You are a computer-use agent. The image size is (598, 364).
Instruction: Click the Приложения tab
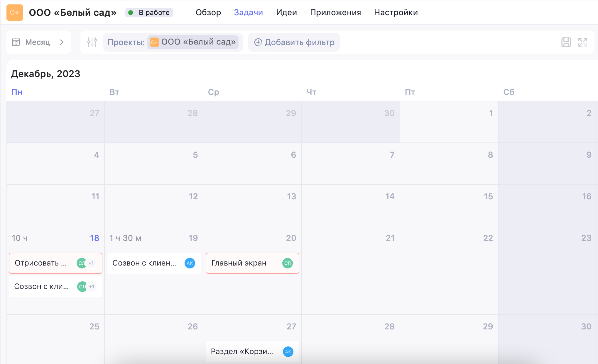point(335,13)
